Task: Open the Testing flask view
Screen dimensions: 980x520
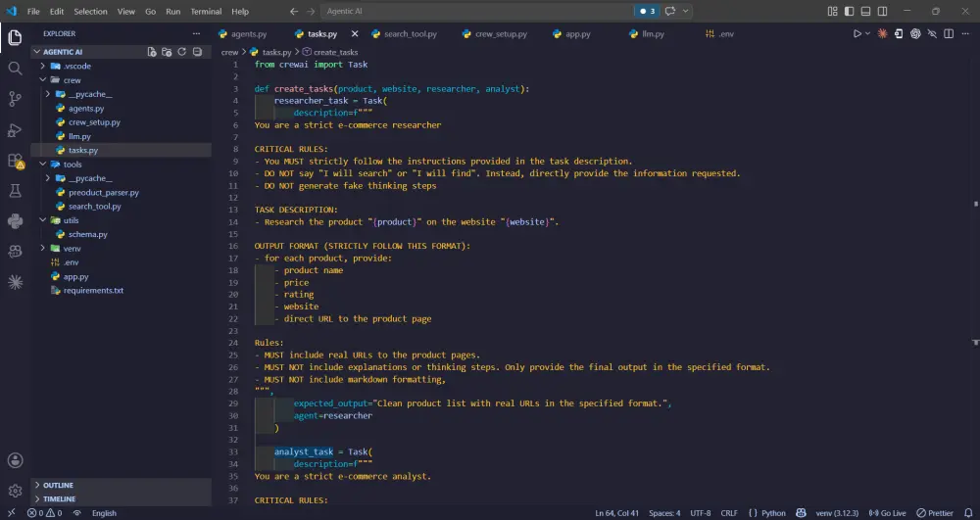Action: click(x=15, y=190)
